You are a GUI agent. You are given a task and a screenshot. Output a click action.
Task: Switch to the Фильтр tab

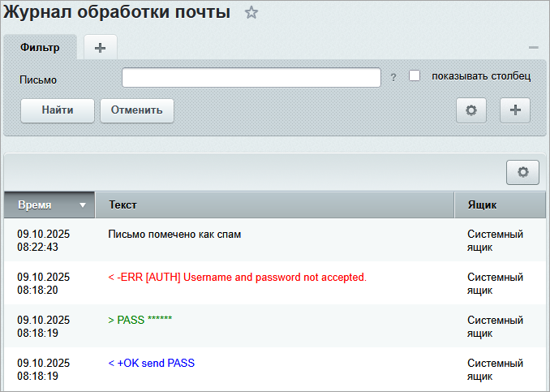pos(41,47)
